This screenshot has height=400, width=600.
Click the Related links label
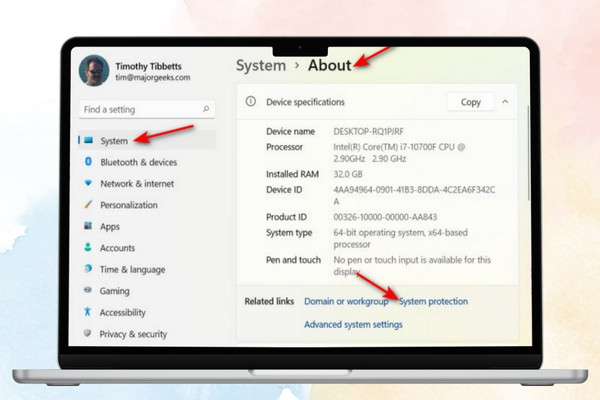tap(269, 301)
